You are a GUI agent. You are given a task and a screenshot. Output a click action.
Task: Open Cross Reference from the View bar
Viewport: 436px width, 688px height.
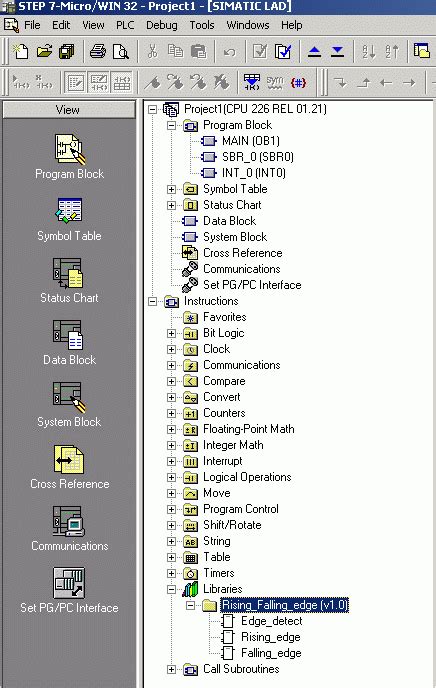(x=69, y=467)
